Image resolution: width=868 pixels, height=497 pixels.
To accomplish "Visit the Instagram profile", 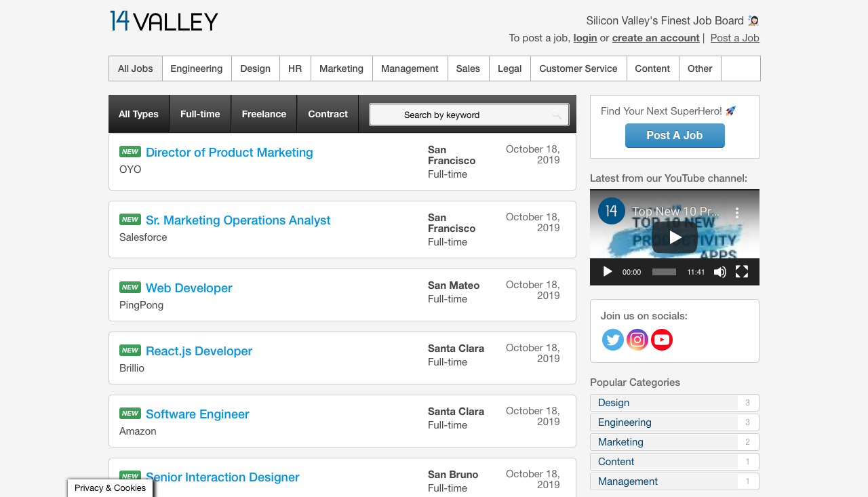I will [x=637, y=339].
